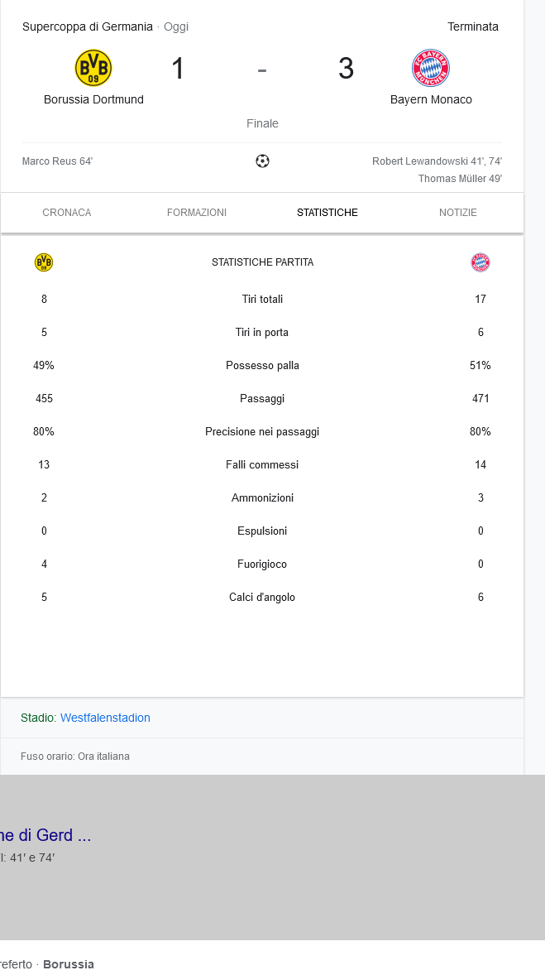Open the Cronaca tab
The image size is (545, 980).
click(67, 213)
